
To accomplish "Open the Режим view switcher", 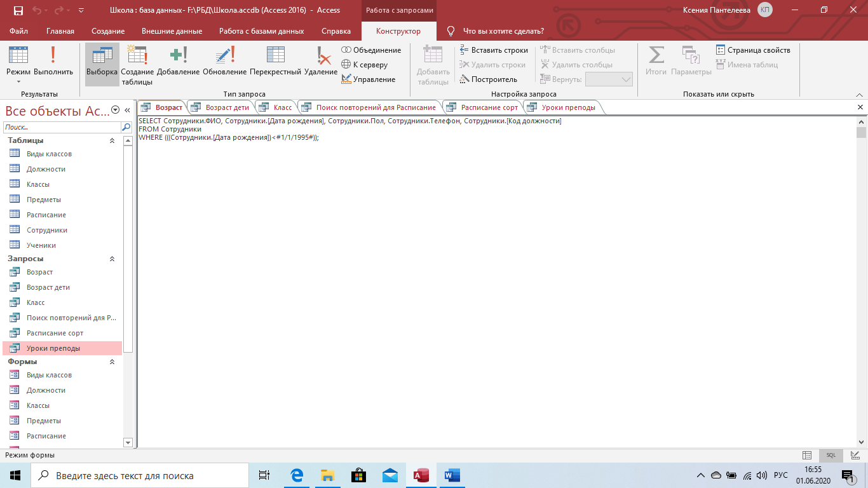I will pos(18,65).
